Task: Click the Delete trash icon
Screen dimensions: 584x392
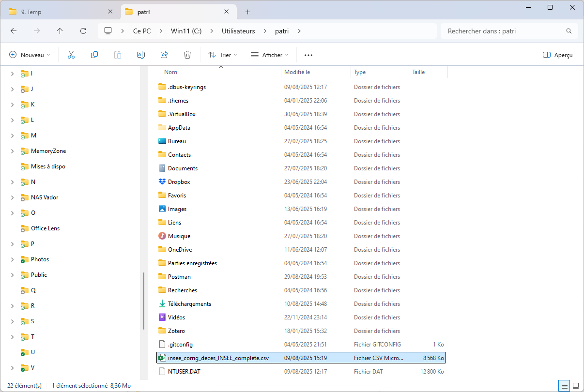Action: [187, 55]
